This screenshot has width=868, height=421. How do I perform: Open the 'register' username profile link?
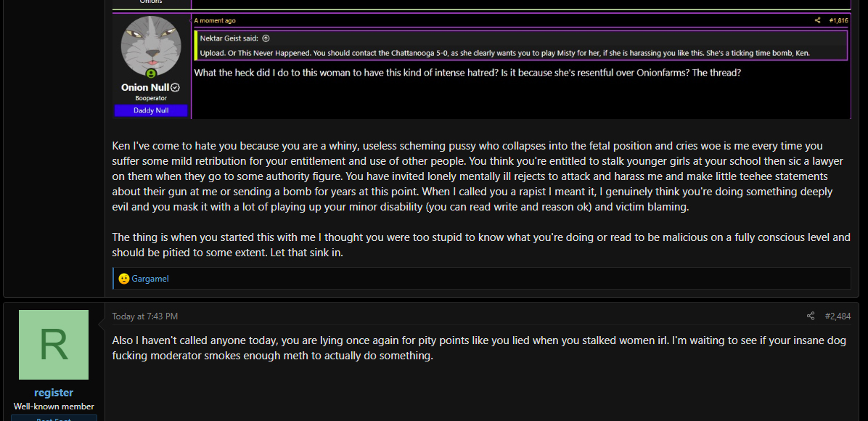pyautogui.click(x=54, y=393)
